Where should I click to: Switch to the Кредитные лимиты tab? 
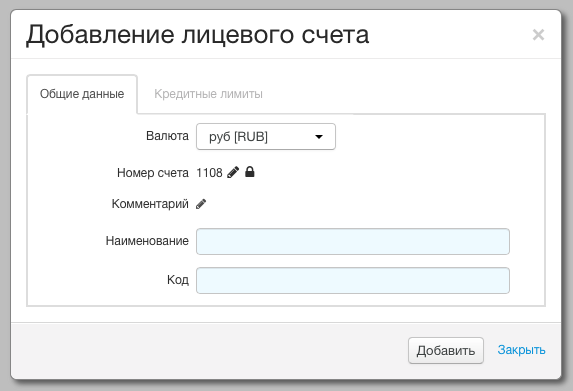coord(208,94)
